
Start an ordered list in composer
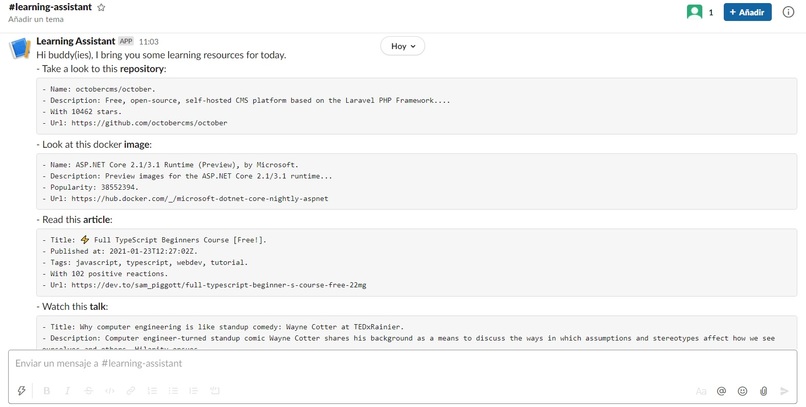152,391
